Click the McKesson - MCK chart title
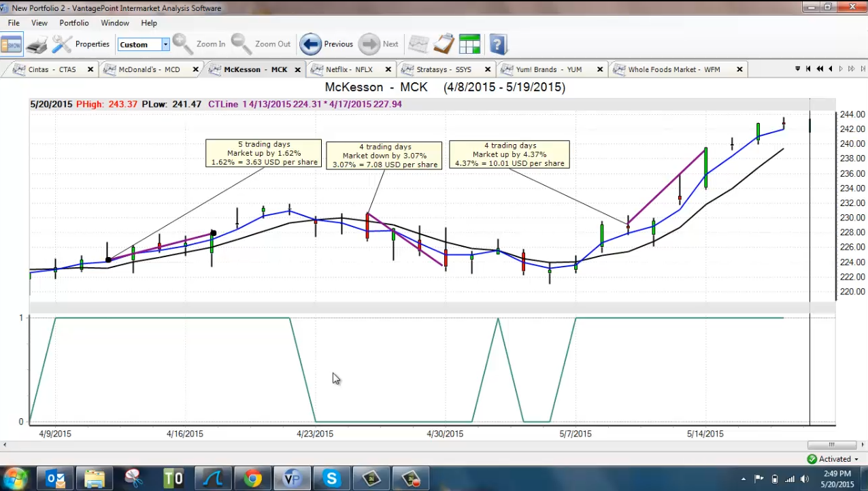The width and height of the screenshot is (868, 491). pyautogui.click(x=445, y=87)
